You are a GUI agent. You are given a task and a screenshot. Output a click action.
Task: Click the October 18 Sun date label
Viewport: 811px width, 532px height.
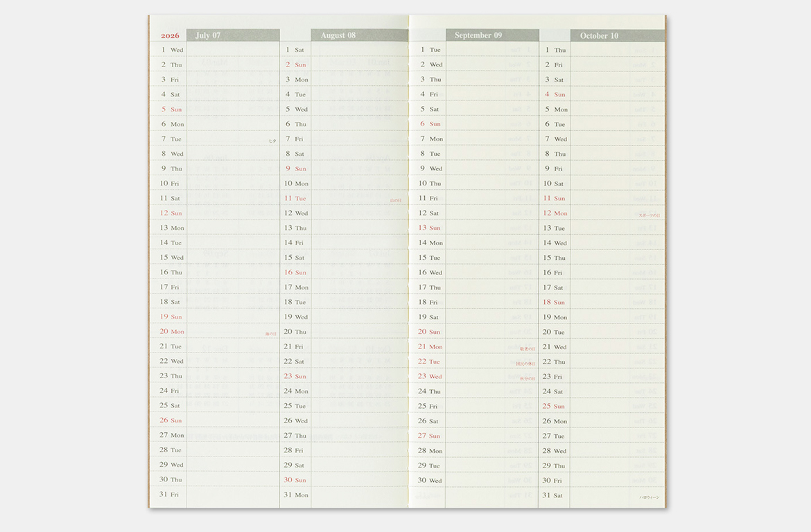(x=555, y=302)
